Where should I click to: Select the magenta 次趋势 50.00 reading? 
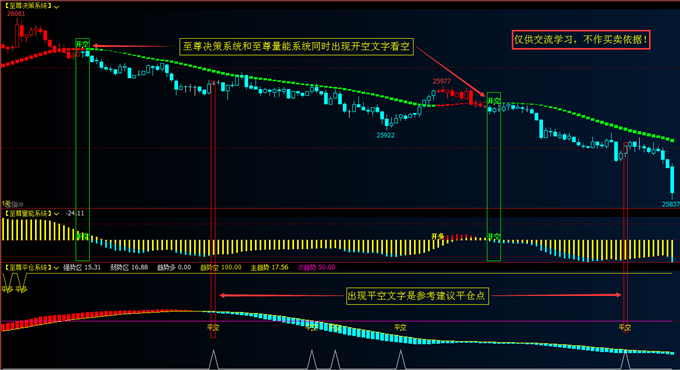(x=316, y=268)
